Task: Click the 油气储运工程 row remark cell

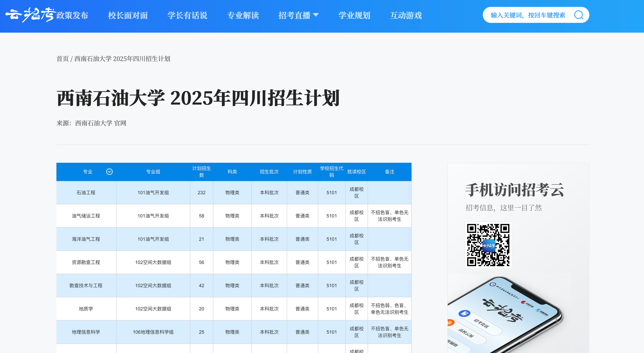Action: point(390,216)
